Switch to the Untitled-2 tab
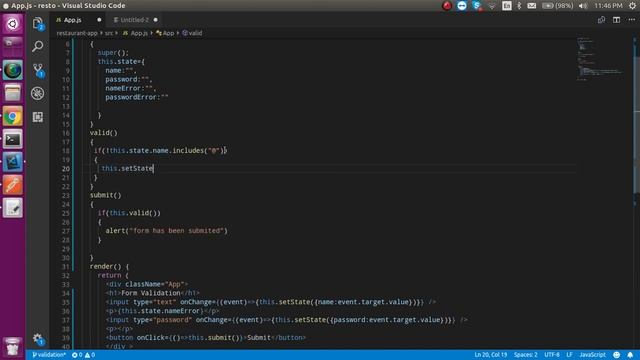 pyautogui.click(x=134, y=20)
